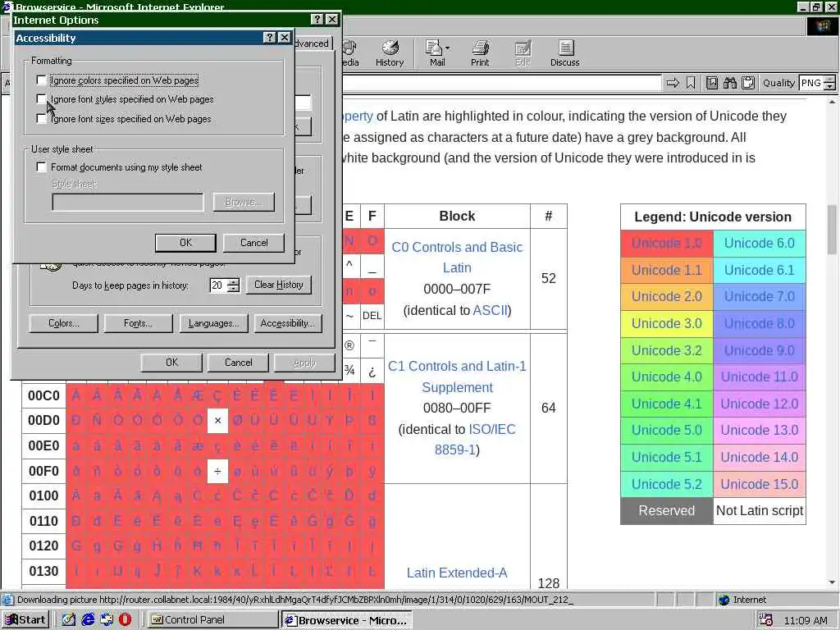Viewport: 840px width, 630px height.
Task: Click OK at bottom of Internet Options
Action: 172,363
